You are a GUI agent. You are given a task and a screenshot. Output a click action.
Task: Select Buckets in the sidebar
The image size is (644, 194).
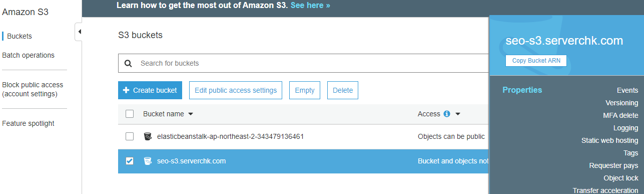[x=20, y=36]
